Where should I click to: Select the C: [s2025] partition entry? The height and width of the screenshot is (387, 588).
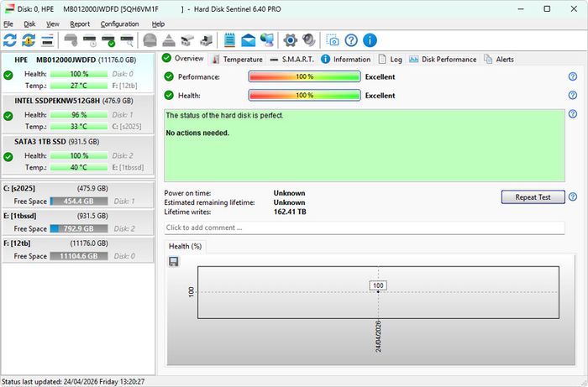[x=78, y=195]
